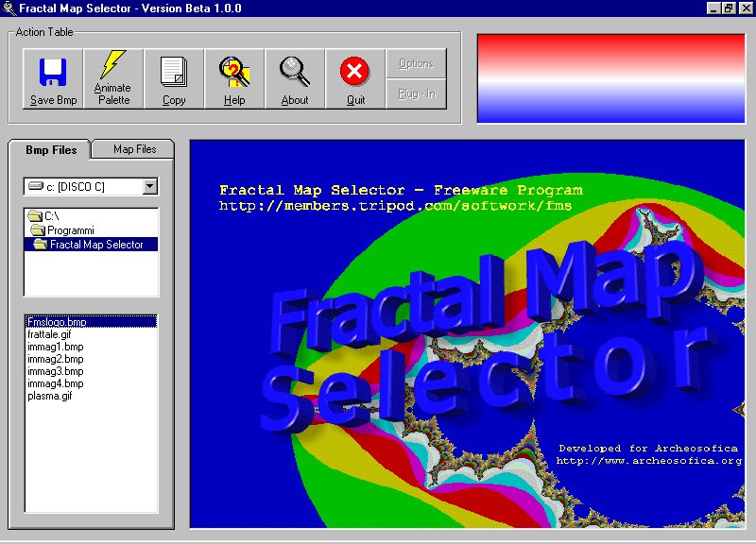
Task: Select frattale.gif in the file list
Action: coord(91,334)
